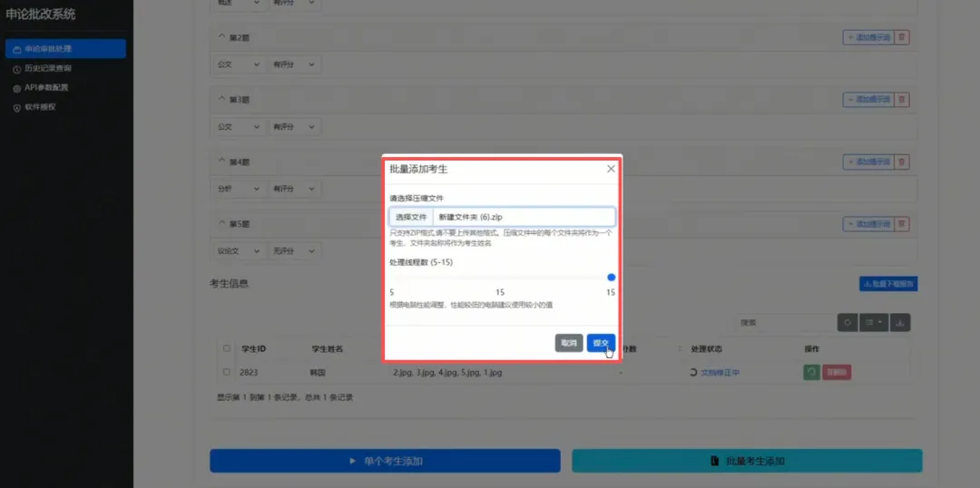Open the 有评分 dropdown under 第3题
The height and width of the screenshot is (488, 980).
click(x=294, y=127)
